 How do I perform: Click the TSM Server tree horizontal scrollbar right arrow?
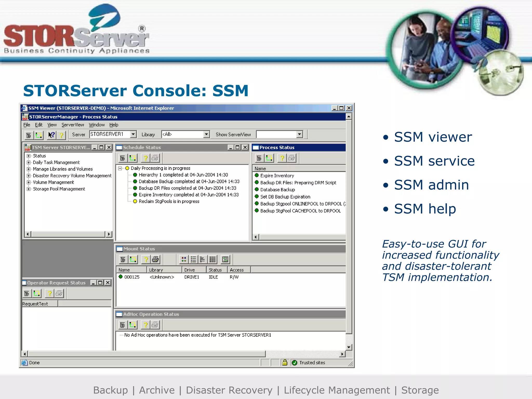[109, 234]
